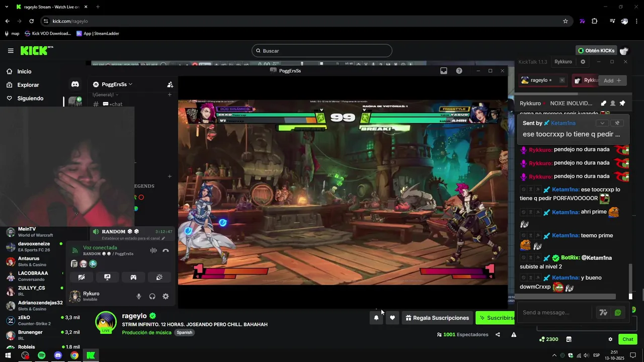Open Windows Start menu
The width and height of the screenshot is (644, 362).
pyautogui.click(x=8, y=355)
